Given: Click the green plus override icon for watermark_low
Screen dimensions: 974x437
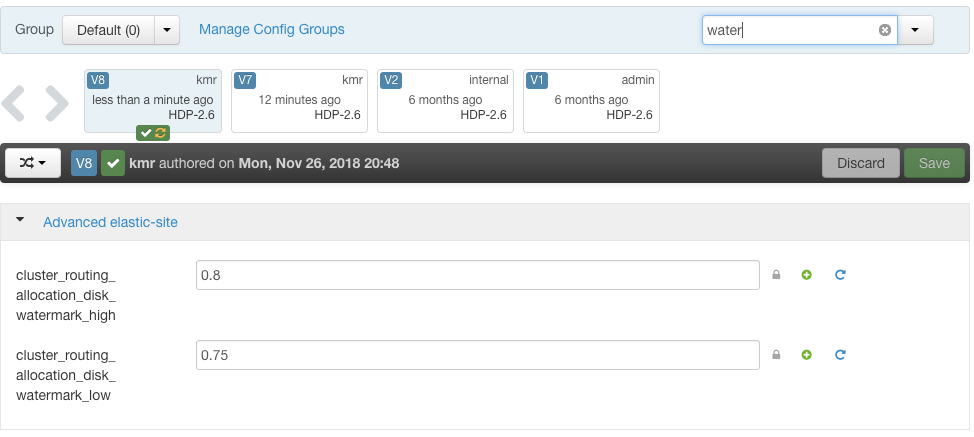Looking at the screenshot, I should click(806, 354).
